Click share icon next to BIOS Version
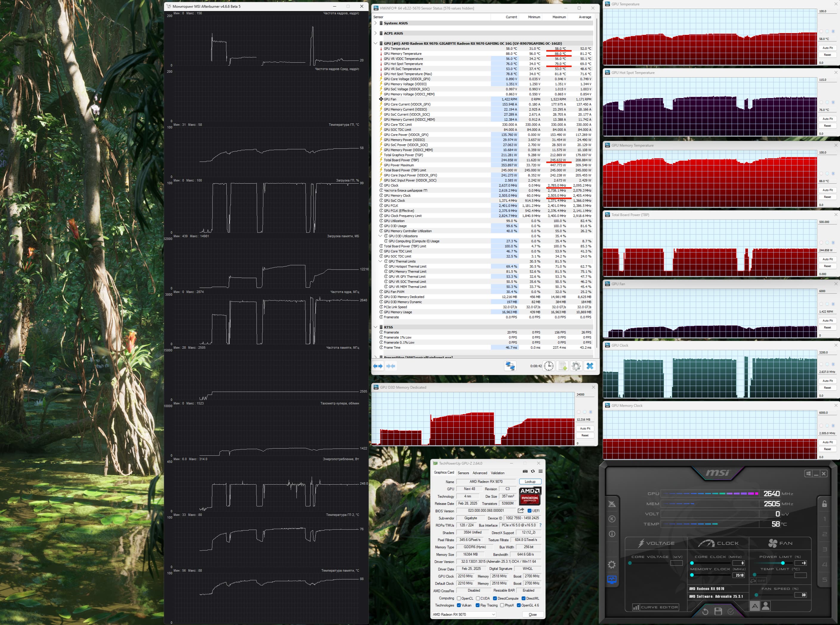840x625 pixels. coord(521,510)
